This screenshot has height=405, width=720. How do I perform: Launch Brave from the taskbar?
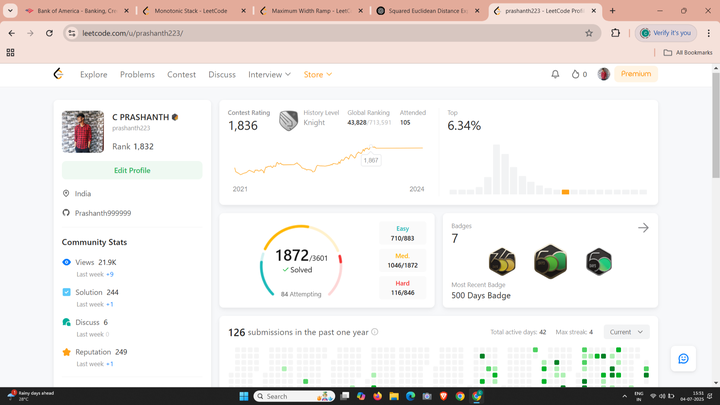443,396
